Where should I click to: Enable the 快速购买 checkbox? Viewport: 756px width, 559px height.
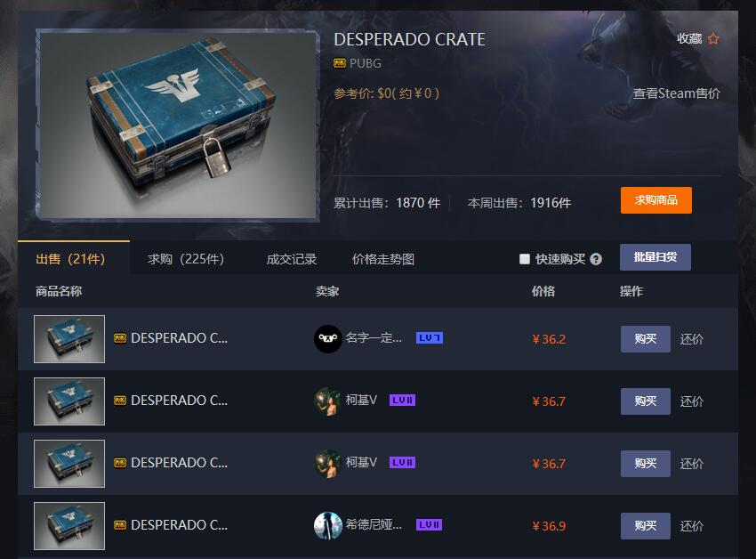click(x=525, y=259)
